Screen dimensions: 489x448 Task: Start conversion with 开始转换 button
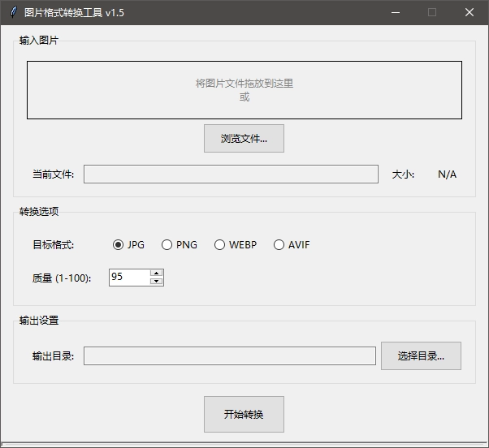pos(244,414)
